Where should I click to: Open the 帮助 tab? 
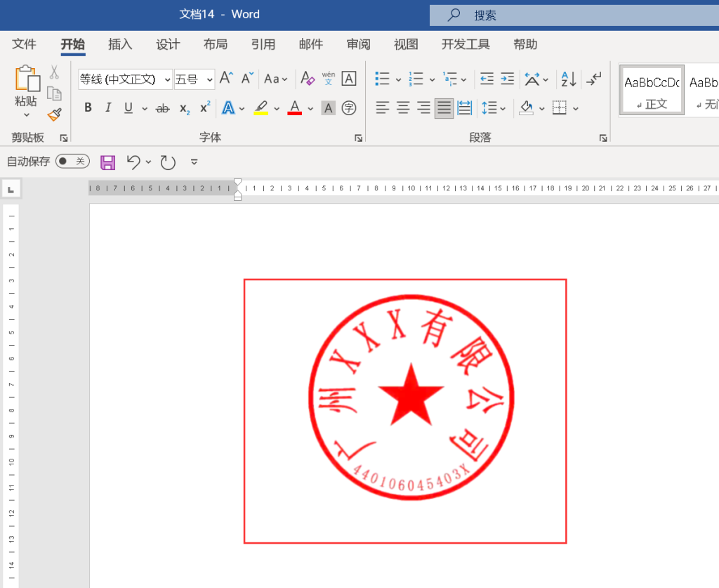pos(525,44)
